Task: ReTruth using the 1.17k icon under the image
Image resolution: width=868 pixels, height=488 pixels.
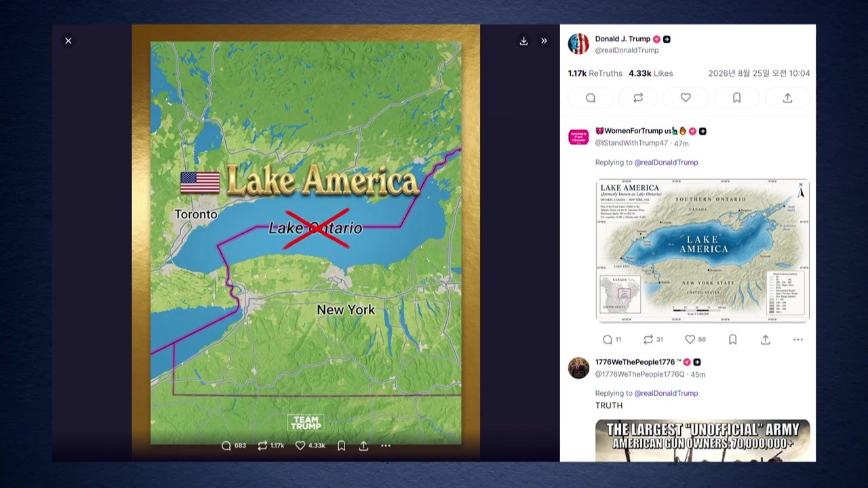Action: pos(271,445)
